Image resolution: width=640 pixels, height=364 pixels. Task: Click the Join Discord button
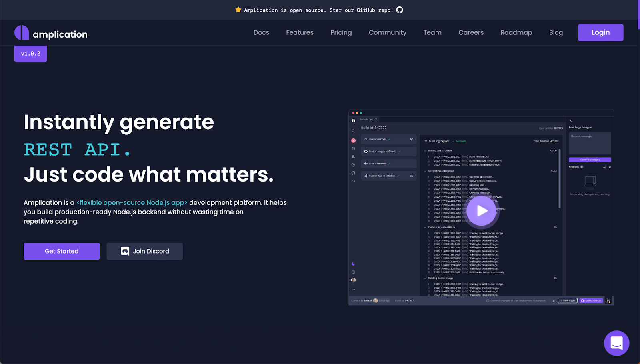click(x=144, y=251)
